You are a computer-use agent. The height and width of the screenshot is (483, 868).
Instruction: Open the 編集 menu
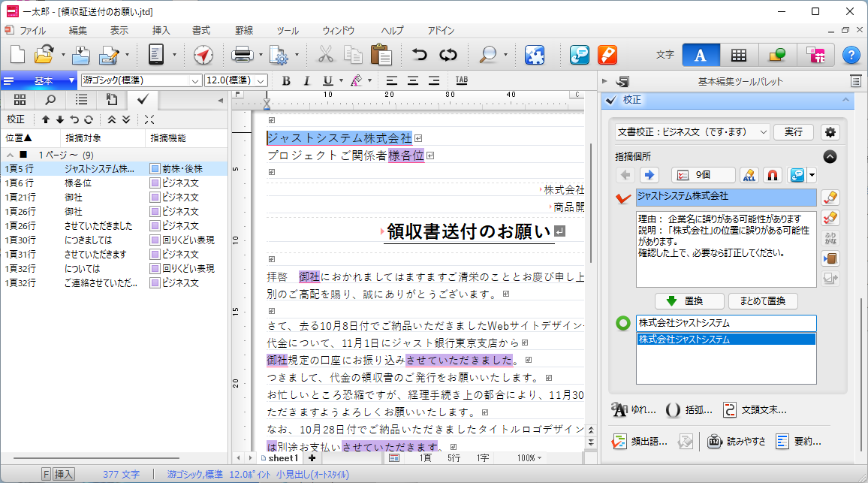(77, 31)
